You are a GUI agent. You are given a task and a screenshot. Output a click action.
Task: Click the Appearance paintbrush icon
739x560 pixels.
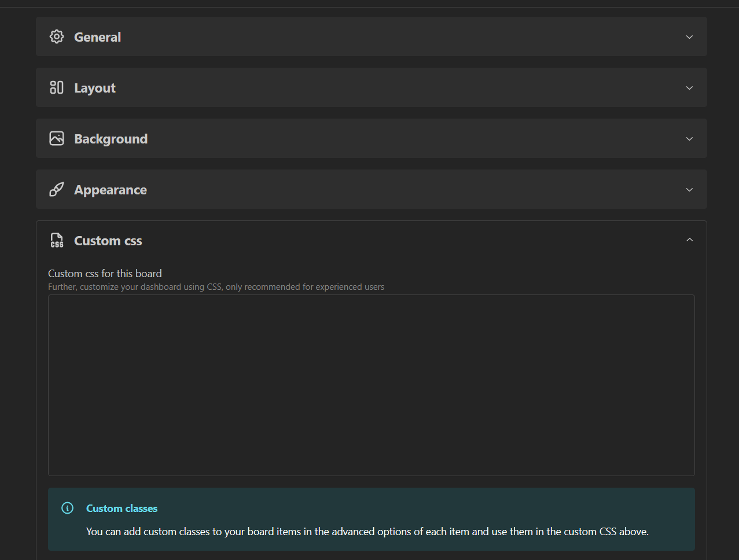point(57,189)
